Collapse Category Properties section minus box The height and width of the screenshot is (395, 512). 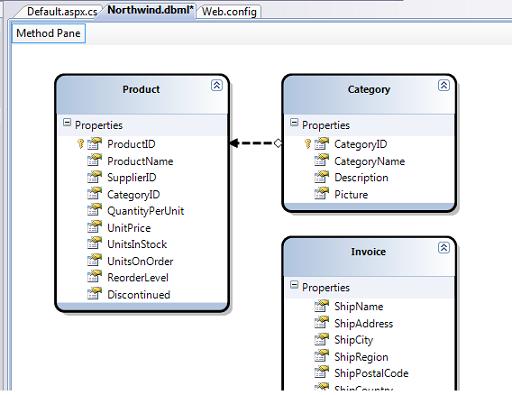coord(294,122)
